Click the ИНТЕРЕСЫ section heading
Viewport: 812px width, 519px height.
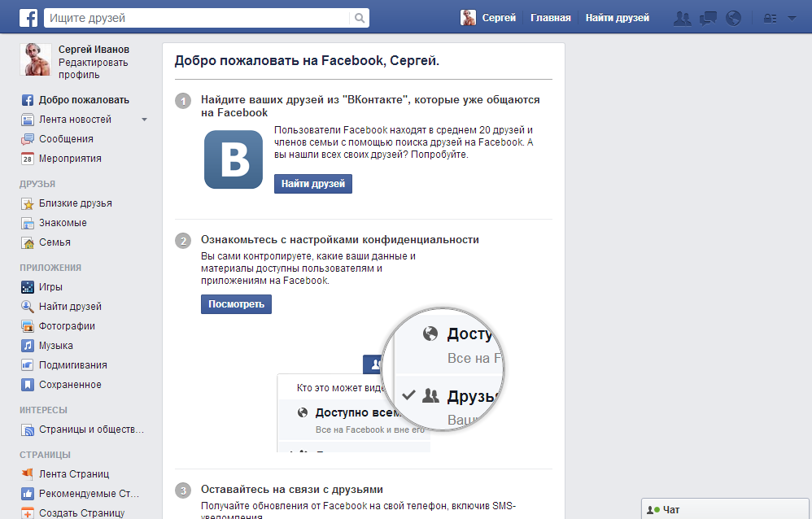pyautogui.click(x=43, y=410)
